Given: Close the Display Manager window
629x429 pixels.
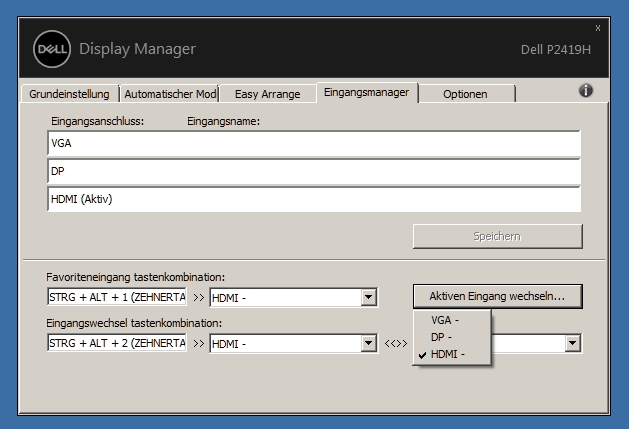Looking at the screenshot, I should tap(598, 28).
